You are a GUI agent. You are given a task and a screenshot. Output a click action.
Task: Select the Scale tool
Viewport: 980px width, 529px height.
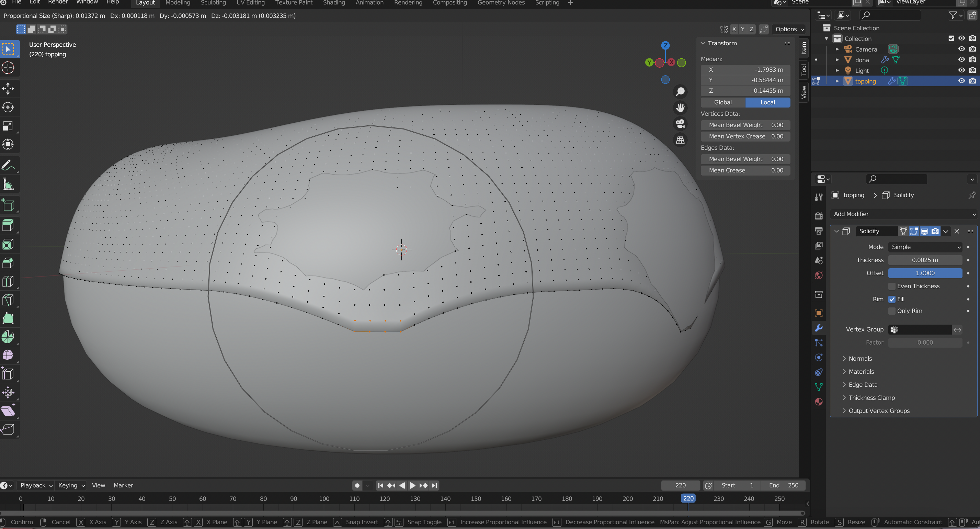pyautogui.click(x=8, y=126)
